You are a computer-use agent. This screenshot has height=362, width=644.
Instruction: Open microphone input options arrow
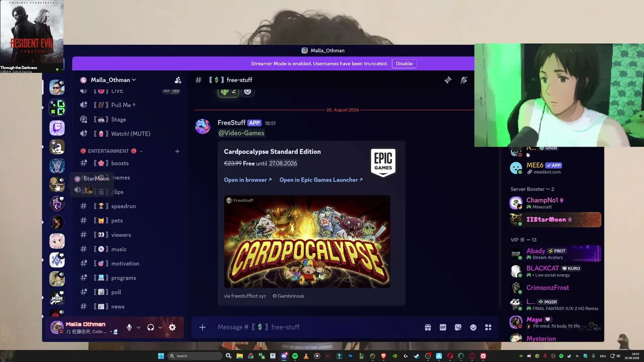(x=138, y=327)
